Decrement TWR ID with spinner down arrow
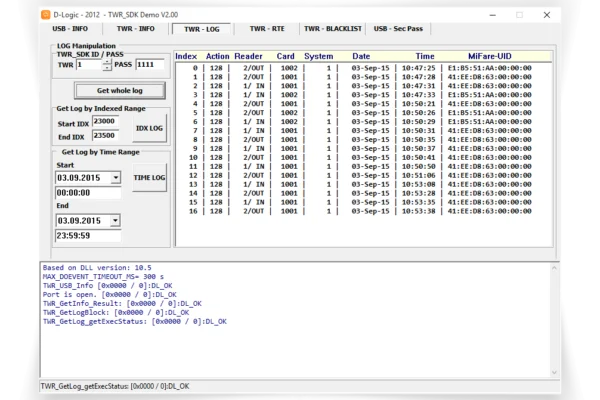Image resolution: width=600 pixels, height=400 pixels. (x=107, y=68)
